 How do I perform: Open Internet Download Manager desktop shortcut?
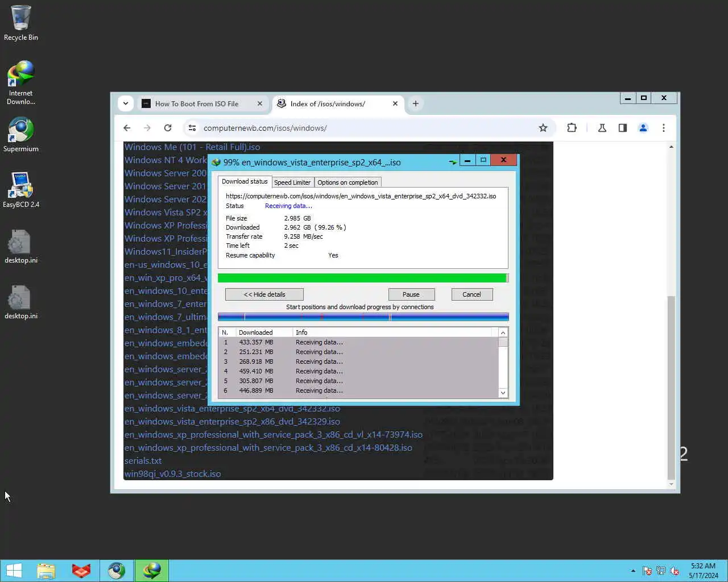pos(21,82)
